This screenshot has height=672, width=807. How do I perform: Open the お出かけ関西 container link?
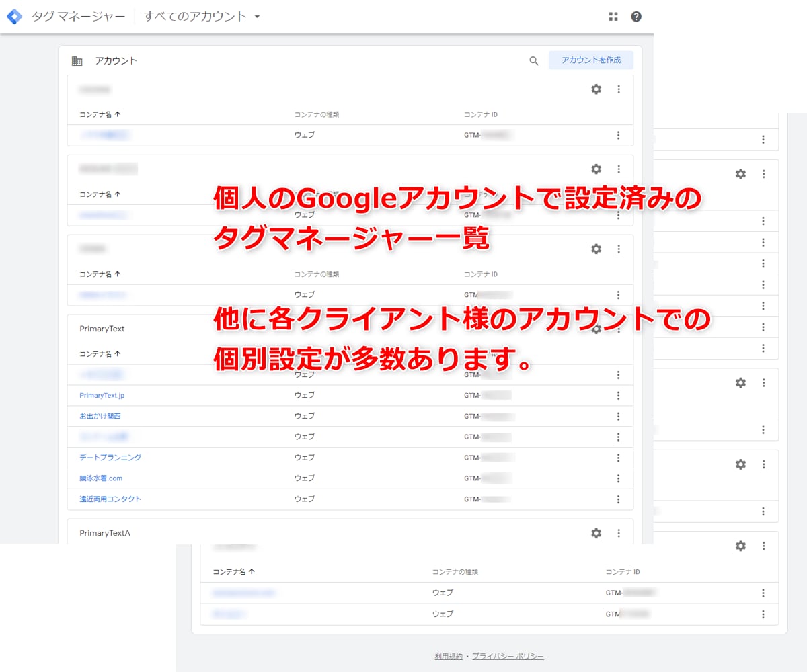[100, 416]
